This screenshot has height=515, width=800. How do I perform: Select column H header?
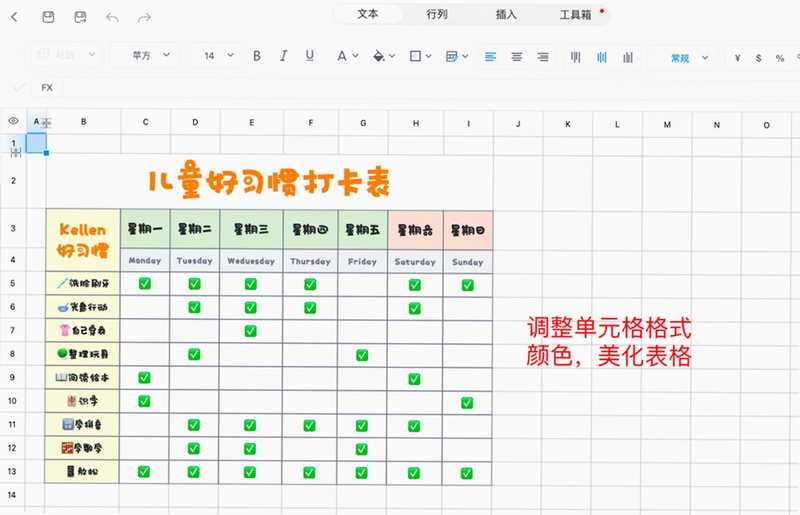(x=416, y=123)
